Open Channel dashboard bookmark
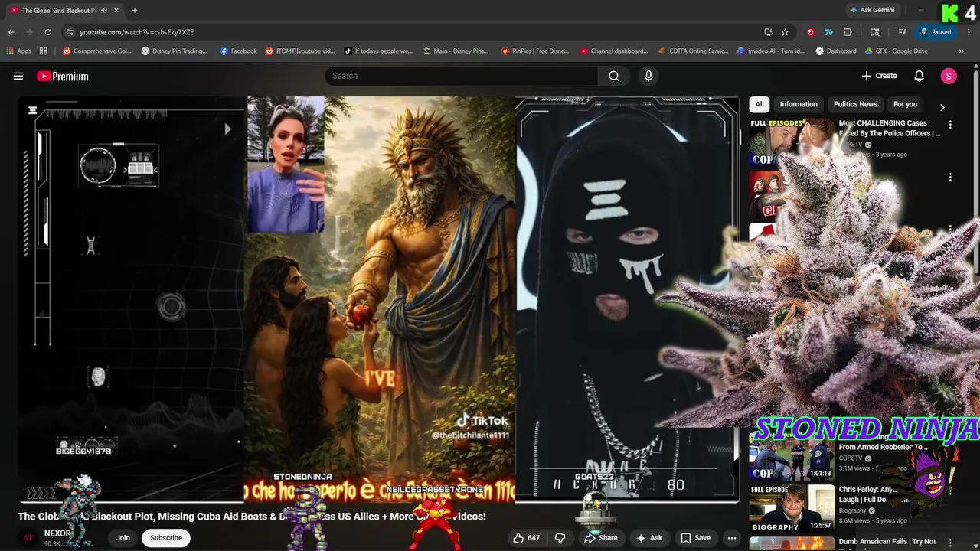Viewport: 980px width, 551px height. click(613, 51)
